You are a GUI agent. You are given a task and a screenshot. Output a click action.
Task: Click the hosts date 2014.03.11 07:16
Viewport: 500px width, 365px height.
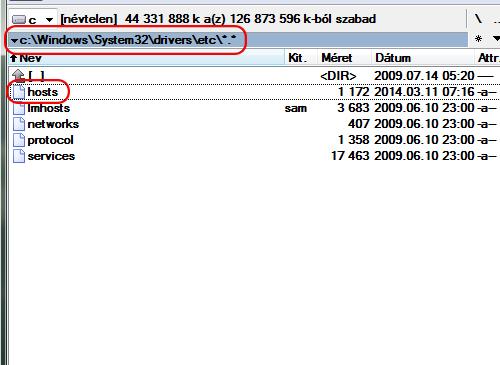[424, 92]
